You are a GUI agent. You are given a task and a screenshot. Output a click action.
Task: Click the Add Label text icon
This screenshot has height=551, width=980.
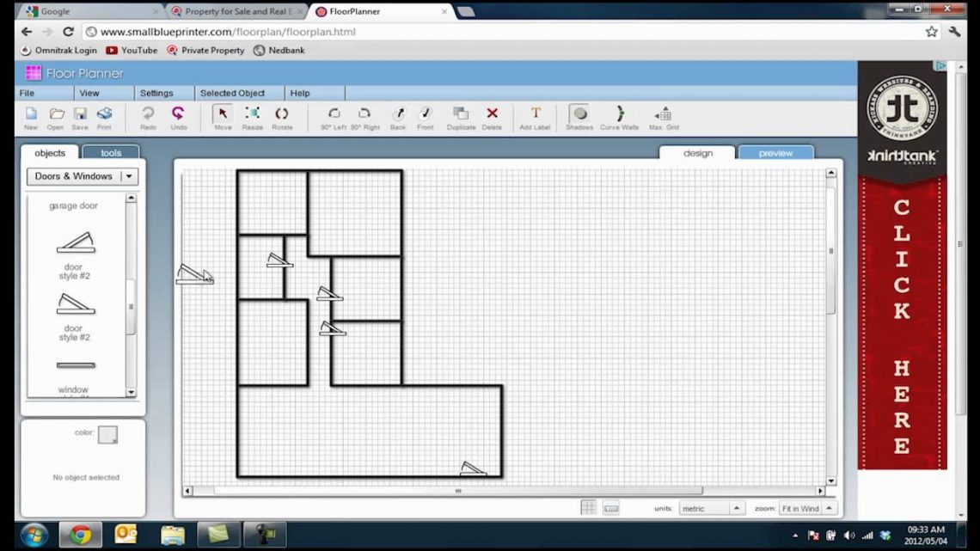[x=535, y=116]
